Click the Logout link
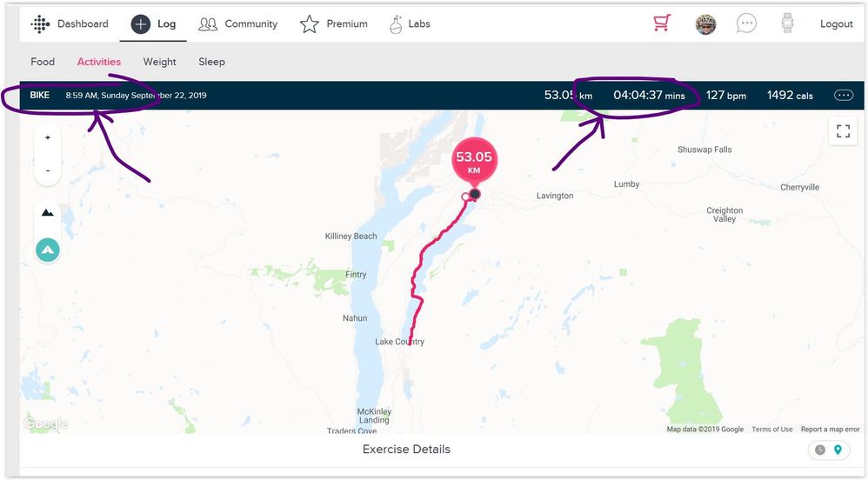This screenshot has width=868, height=480. pyautogui.click(x=836, y=24)
